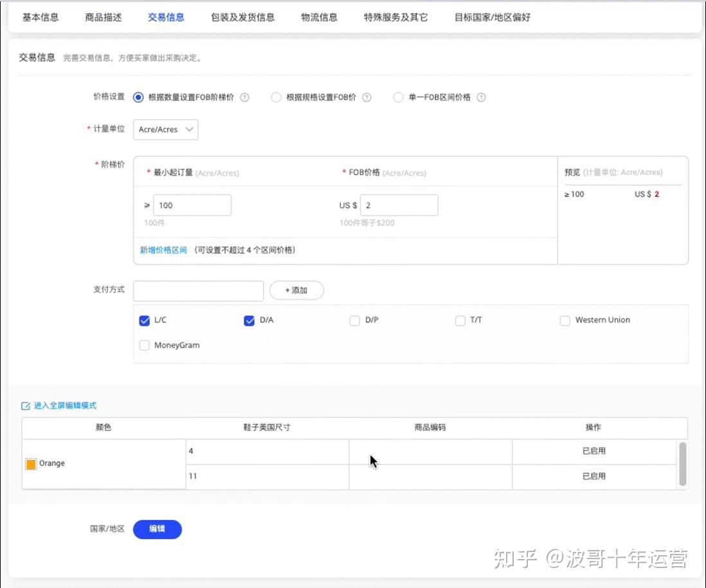The width and height of the screenshot is (706, 588).
Task: Click the 商品编码 cell for size 4
Action: (x=430, y=452)
